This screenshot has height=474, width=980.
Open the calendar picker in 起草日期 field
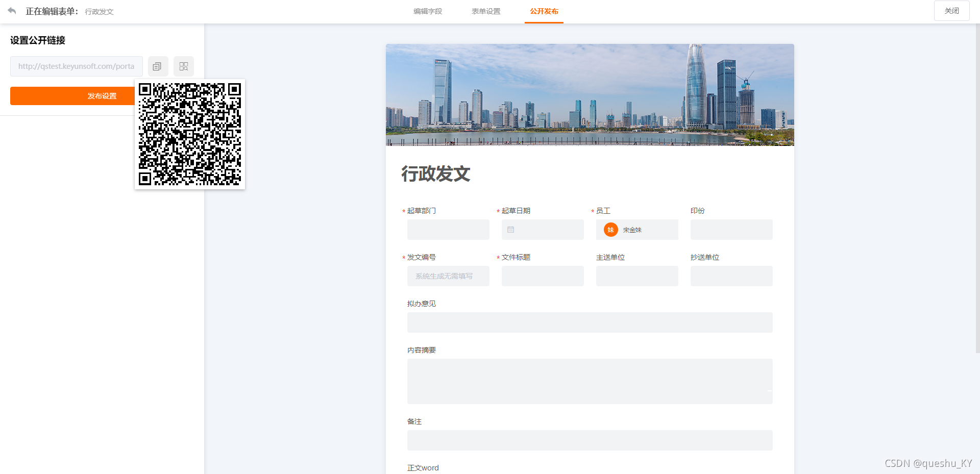click(510, 230)
